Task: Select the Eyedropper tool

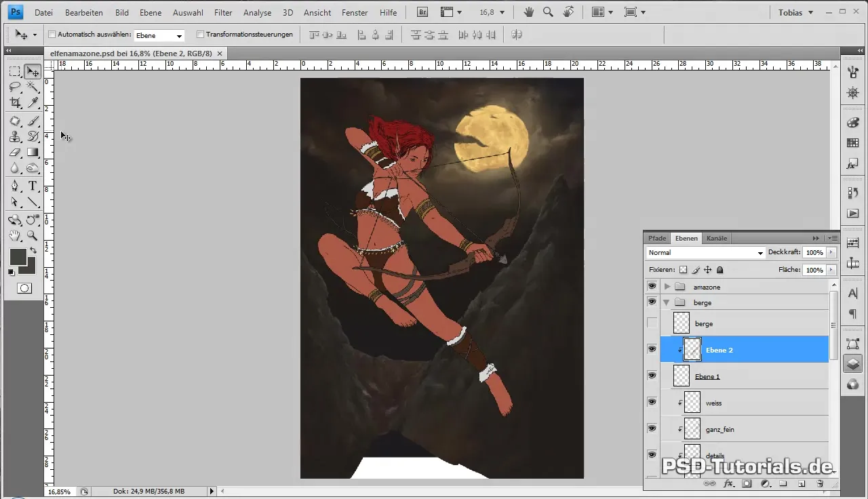Action: click(x=32, y=102)
